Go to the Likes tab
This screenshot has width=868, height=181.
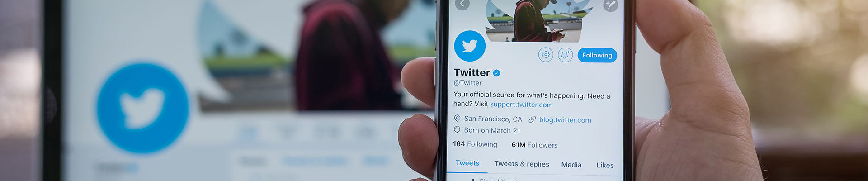pos(605,165)
